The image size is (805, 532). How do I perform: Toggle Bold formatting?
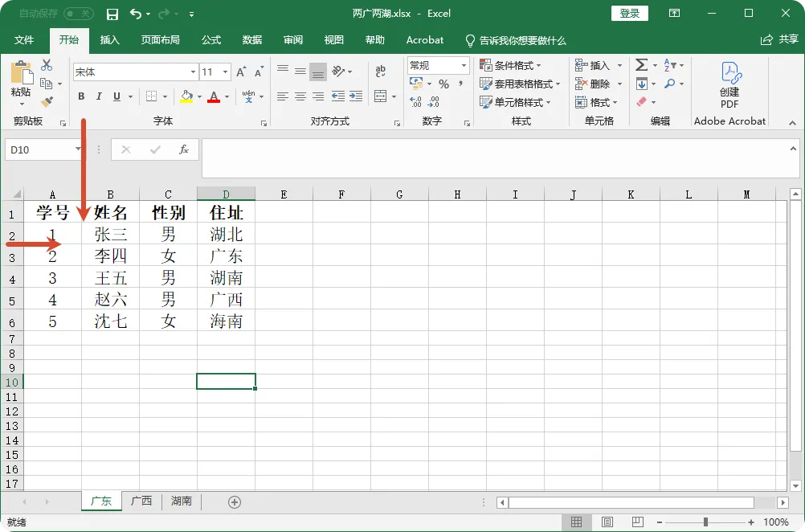click(81, 96)
